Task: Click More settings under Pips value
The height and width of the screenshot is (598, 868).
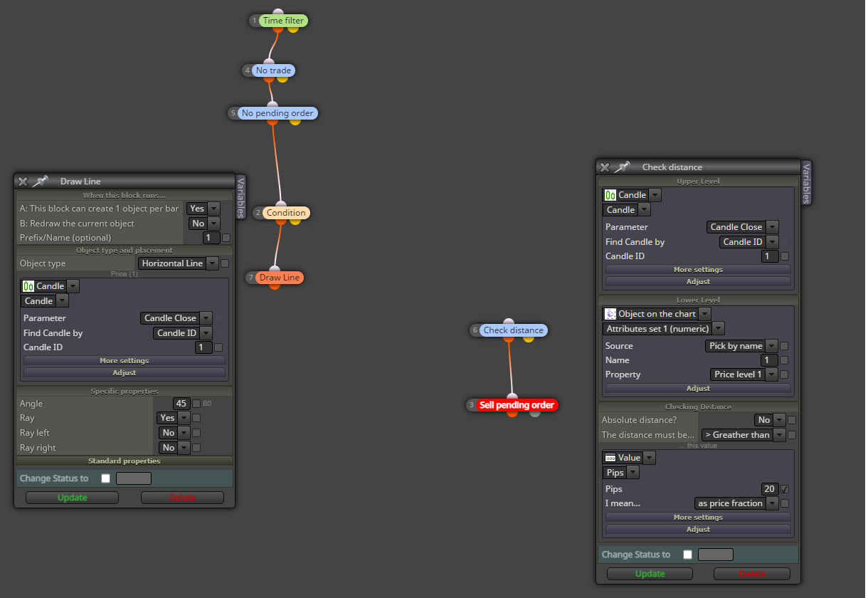Action: click(x=698, y=518)
